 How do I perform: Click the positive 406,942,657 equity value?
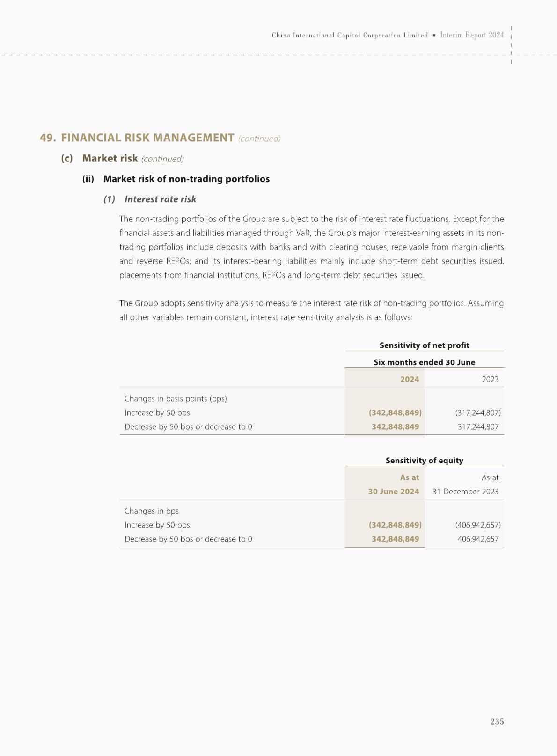tap(478, 539)
